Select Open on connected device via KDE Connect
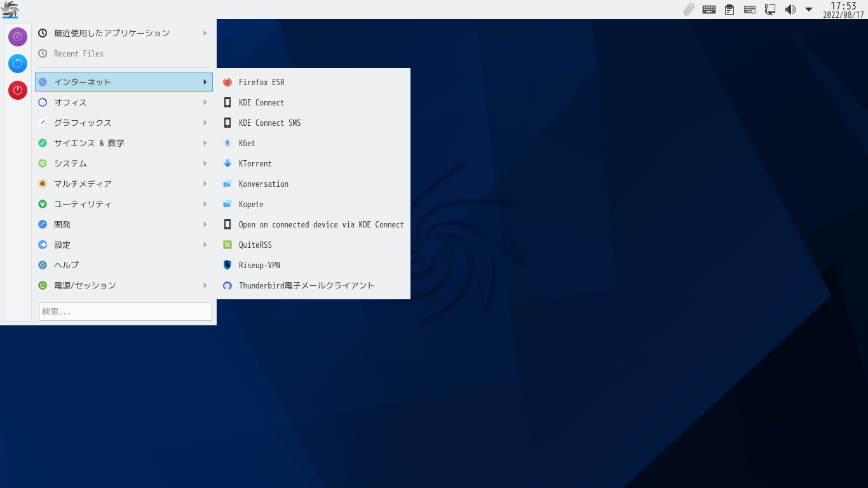The width and height of the screenshot is (868, 488). point(313,224)
